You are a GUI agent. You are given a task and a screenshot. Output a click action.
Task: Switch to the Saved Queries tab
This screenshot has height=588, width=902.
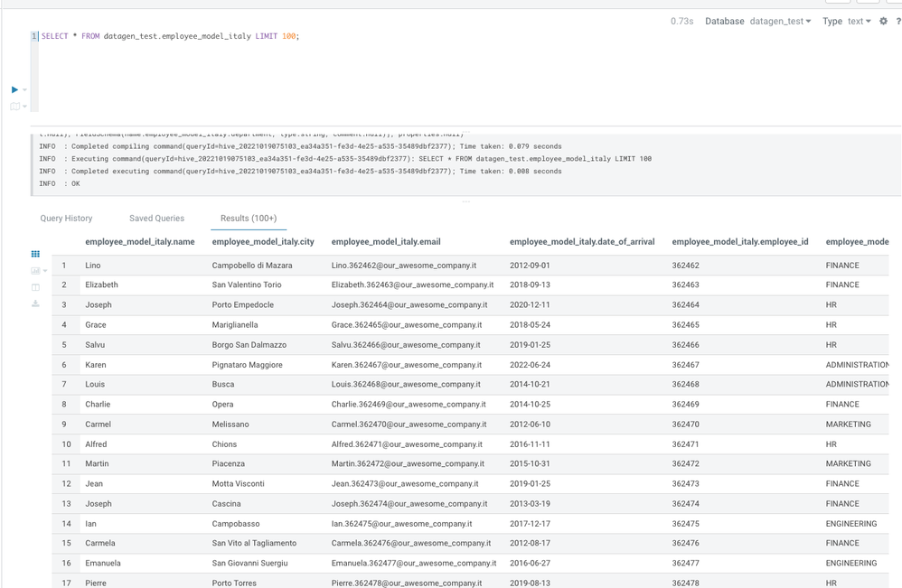pos(156,219)
